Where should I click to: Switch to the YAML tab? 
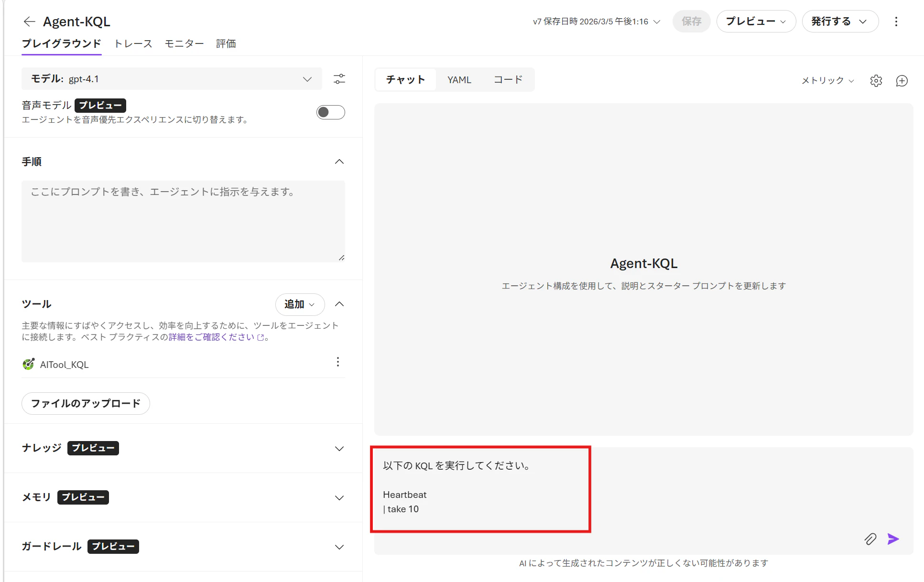click(x=459, y=80)
